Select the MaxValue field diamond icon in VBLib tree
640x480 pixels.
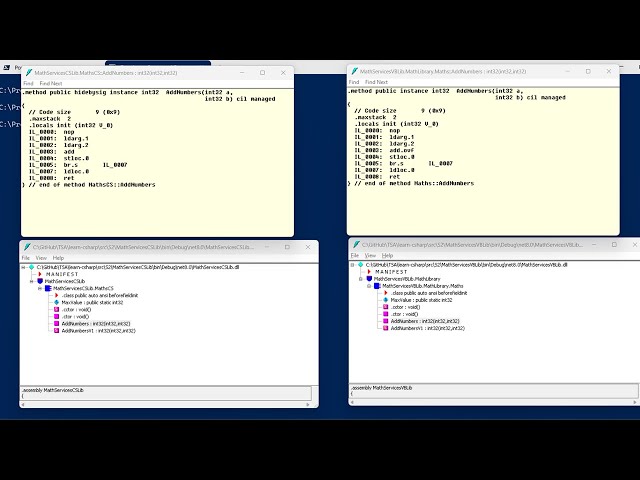[x=385, y=300]
